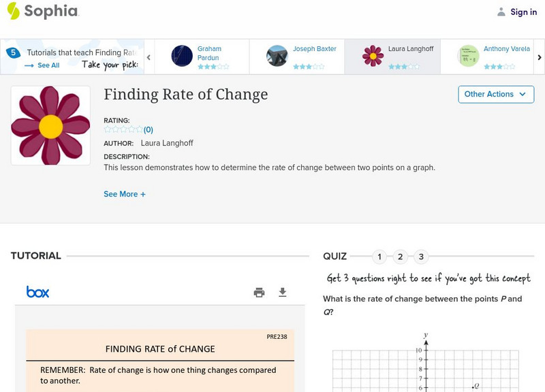Go to quiz question 2
Image resolution: width=545 pixels, height=392 pixels.
point(401,257)
